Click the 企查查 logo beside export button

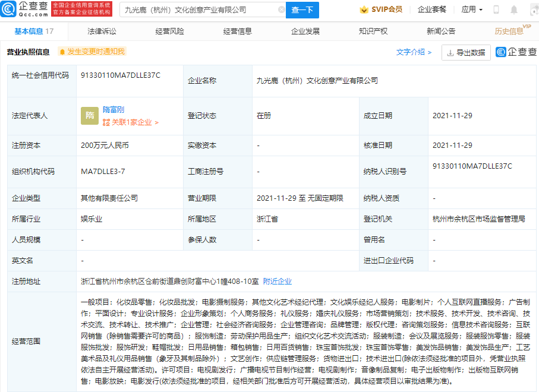click(517, 52)
